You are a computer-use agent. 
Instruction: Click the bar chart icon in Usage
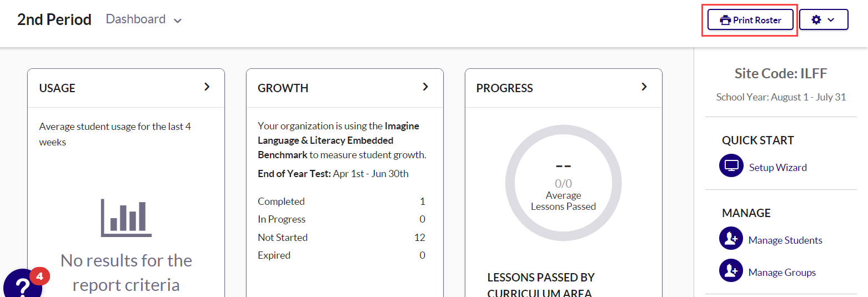point(126,218)
